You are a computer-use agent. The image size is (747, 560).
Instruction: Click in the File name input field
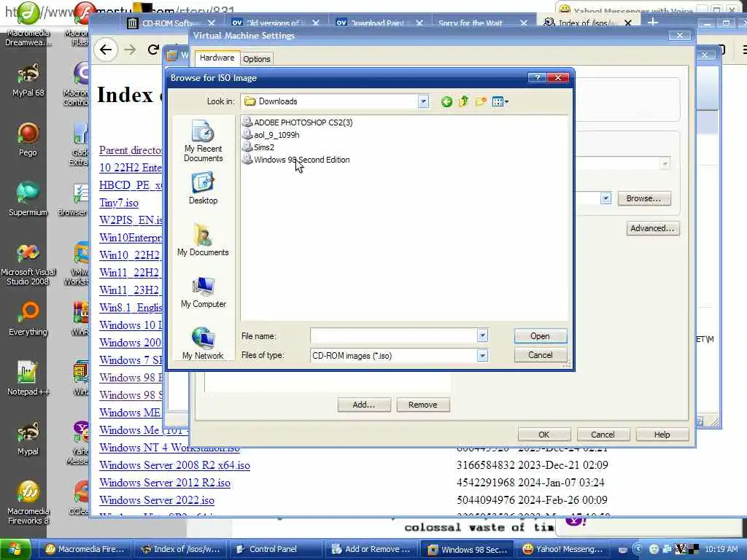tap(393, 335)
